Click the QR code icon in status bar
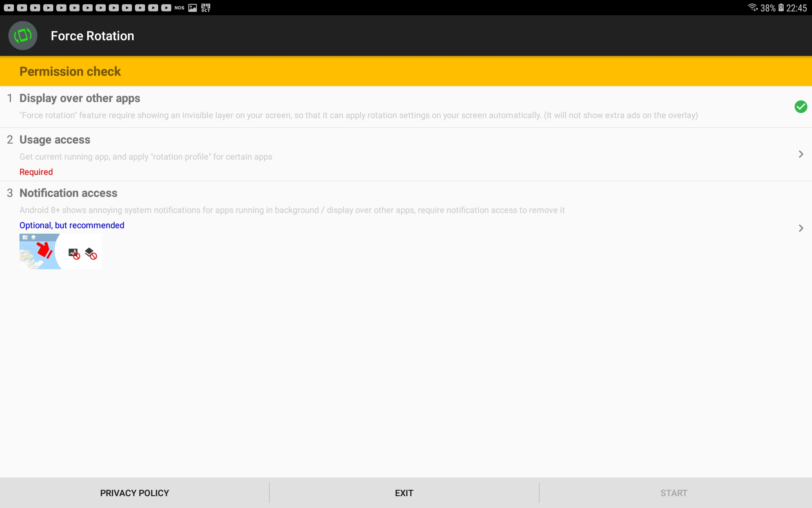Viewport: 812px width, 508px height. pyautogui.click(x=206, y=7)
